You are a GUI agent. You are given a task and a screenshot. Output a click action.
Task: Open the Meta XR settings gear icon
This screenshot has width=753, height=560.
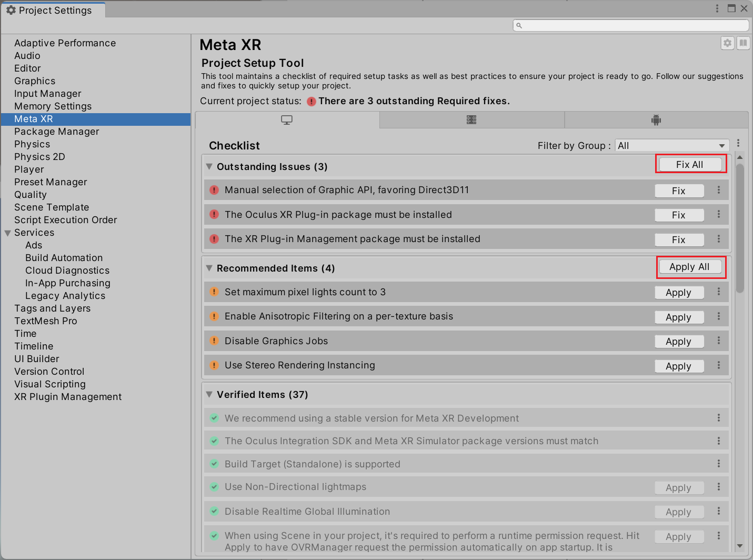point(727,43)
